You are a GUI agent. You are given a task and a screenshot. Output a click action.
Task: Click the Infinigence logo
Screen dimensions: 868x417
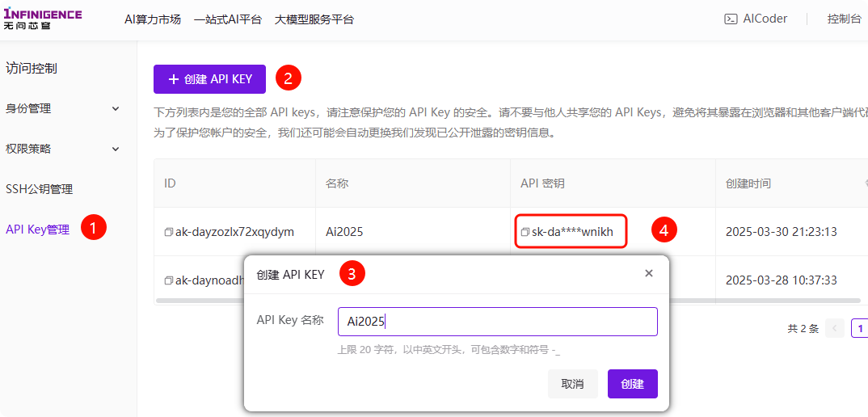(43, 19)
